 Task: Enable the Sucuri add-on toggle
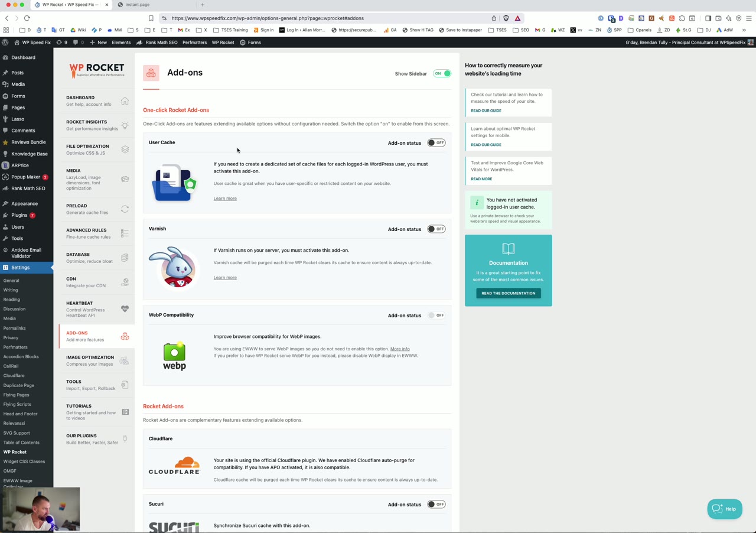click(x=436, y=504)
